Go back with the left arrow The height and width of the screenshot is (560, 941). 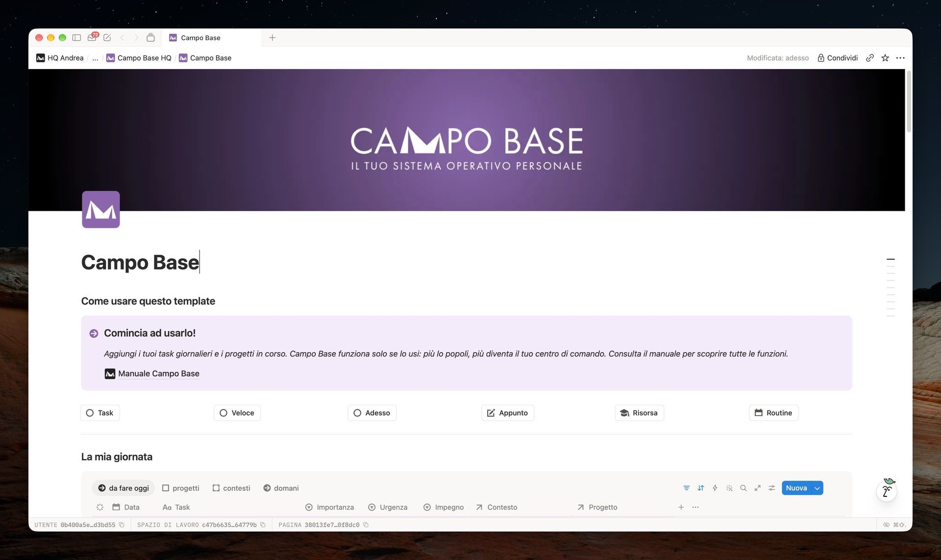[x=123, y=38]
